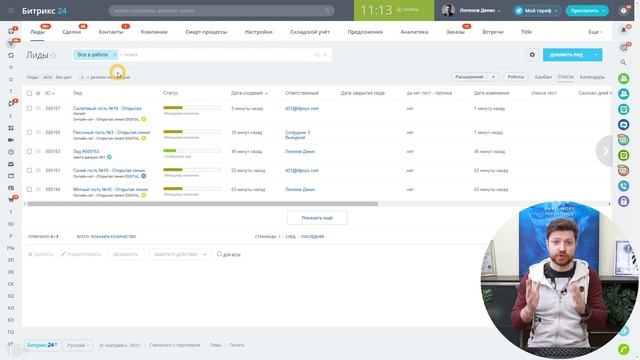
Task: Toggle the select-all checkbox in table header
Action: (x=29, y=93)
